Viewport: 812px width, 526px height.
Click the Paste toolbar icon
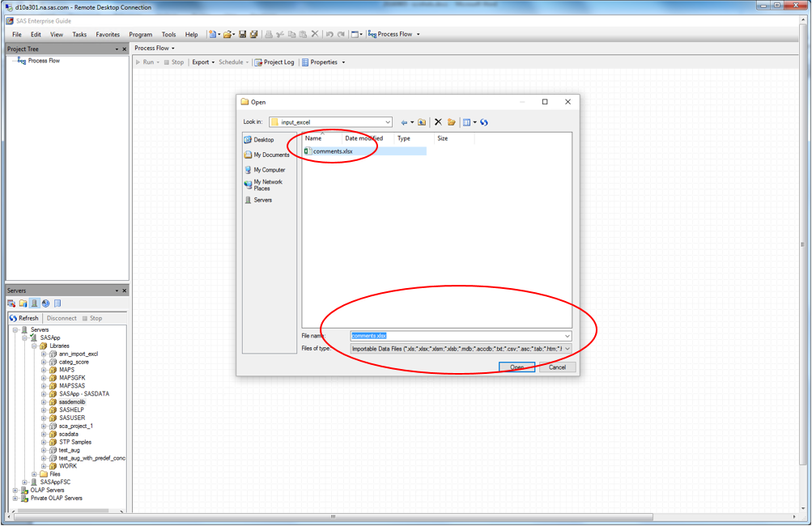coord(303,34)
